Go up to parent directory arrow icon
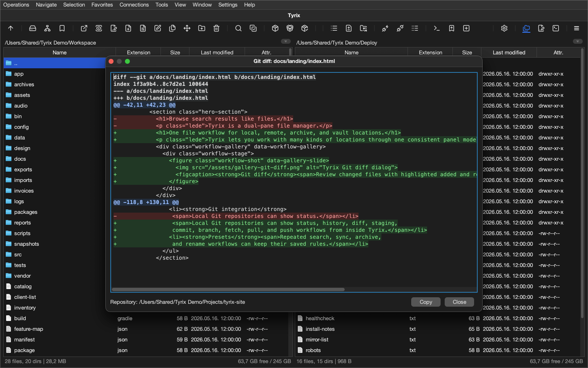The width and height of the screenshot is (588, 368). pyautogui.click(x=11, y=28)
